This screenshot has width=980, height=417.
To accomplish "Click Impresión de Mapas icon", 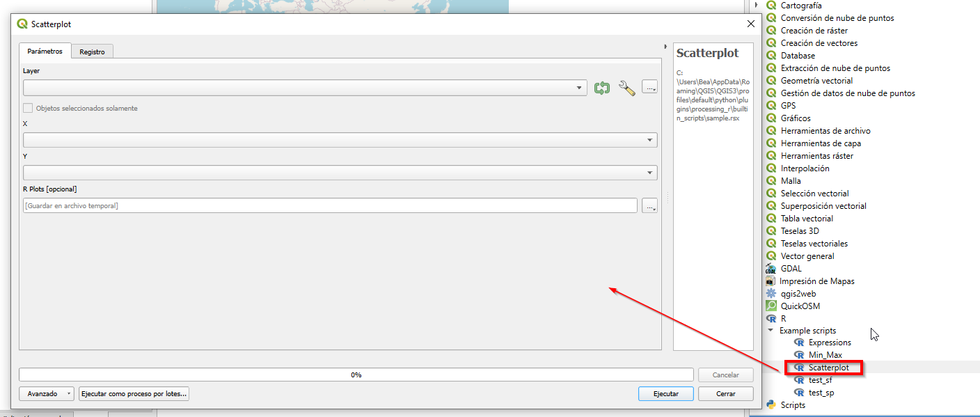I will point(771,281).
